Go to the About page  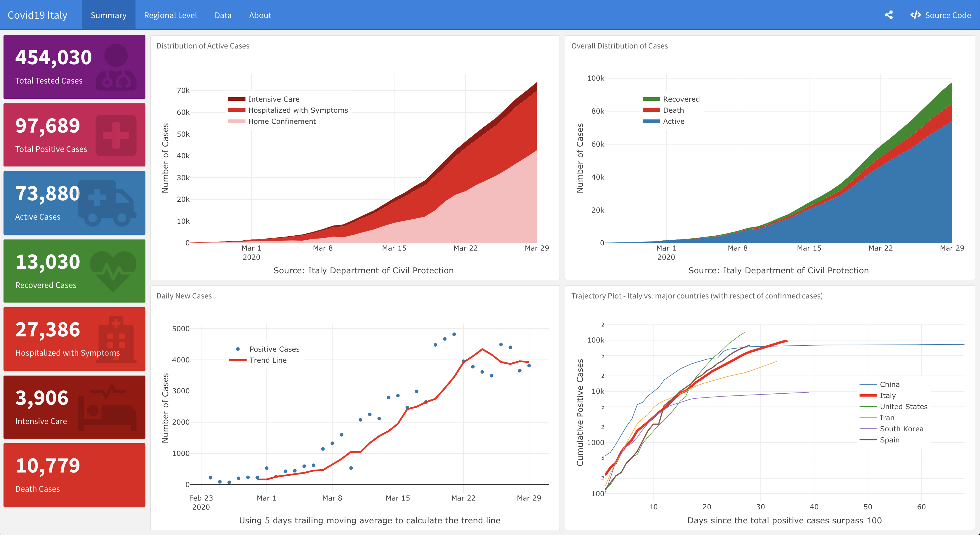(260, 15)
